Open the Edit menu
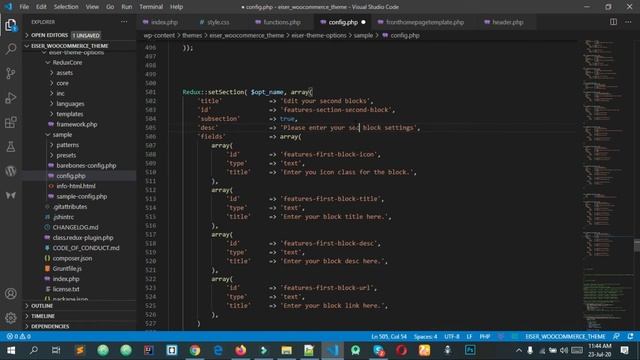This screenshot has width=640, height=360. point(41,7)
